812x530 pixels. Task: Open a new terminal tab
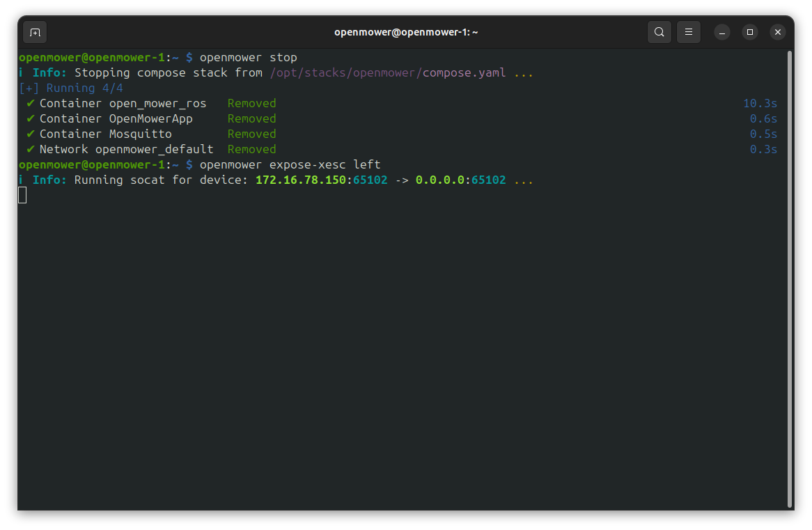click(35, 32)
